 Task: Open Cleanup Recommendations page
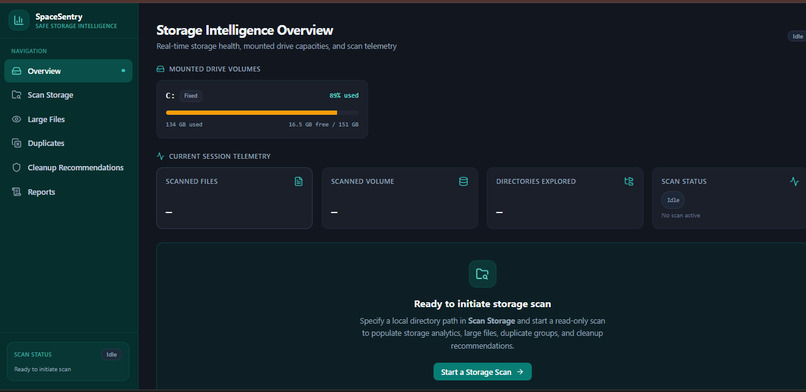click(x=68, y=167)
